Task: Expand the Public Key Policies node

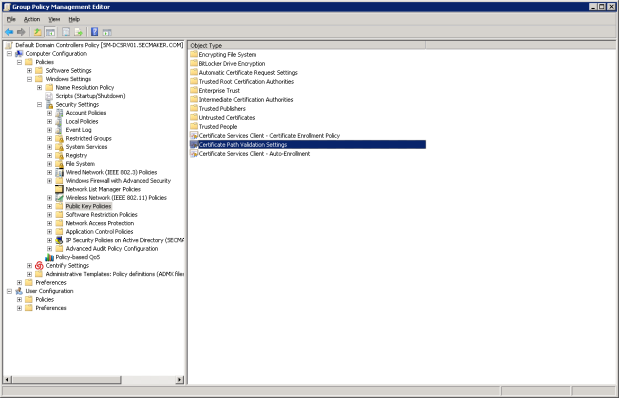Action: 50,206
